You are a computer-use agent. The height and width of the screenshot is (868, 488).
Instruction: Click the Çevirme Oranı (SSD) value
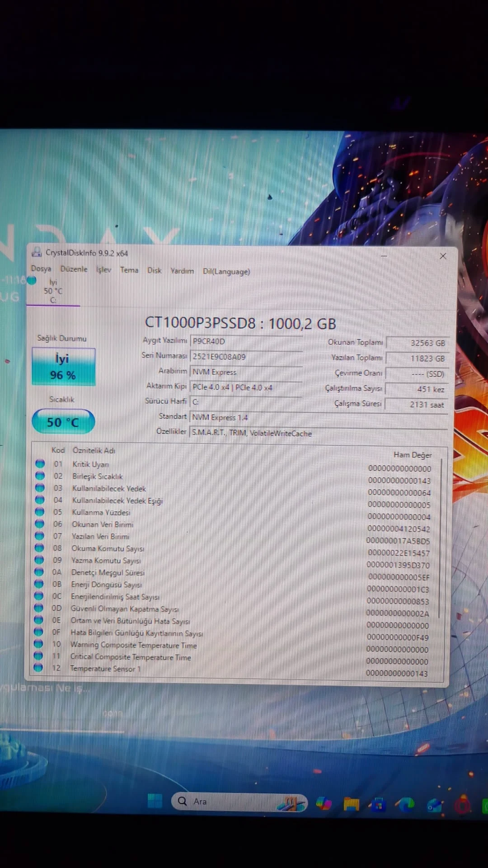(417, 374)
